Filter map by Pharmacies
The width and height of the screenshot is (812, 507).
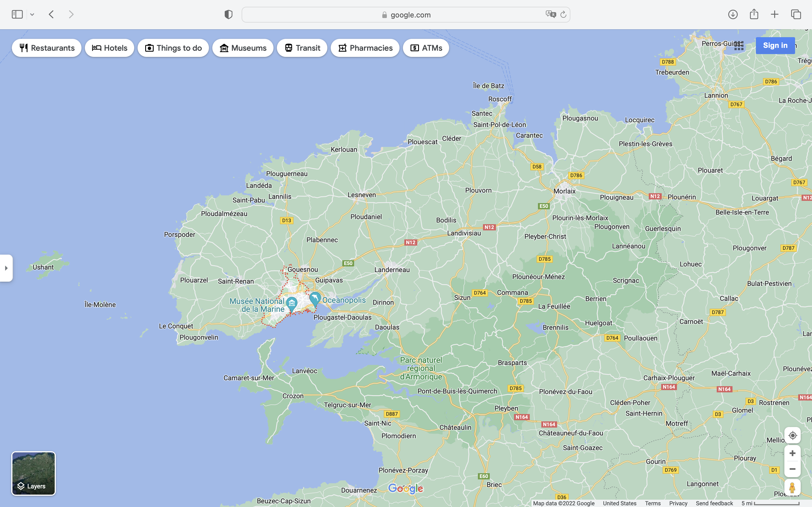coord(365,48)
